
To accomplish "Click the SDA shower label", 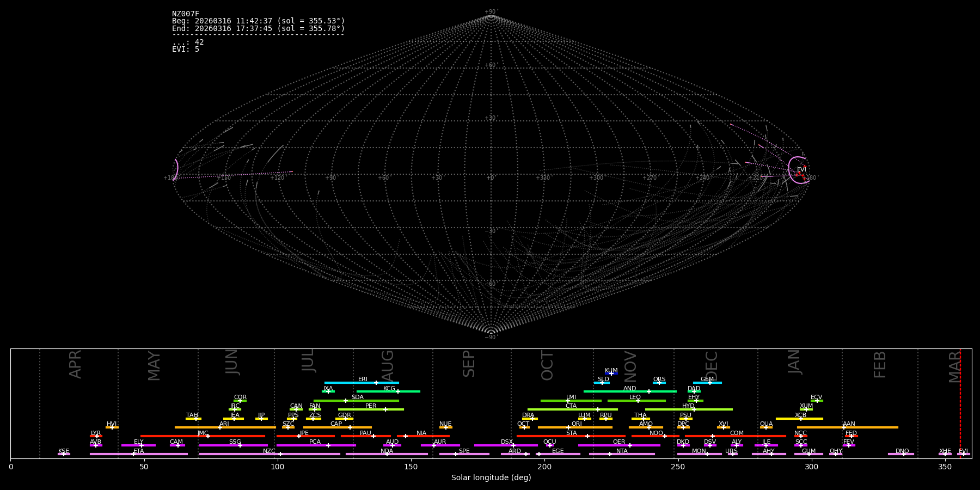I will click(x=358, y=397).
